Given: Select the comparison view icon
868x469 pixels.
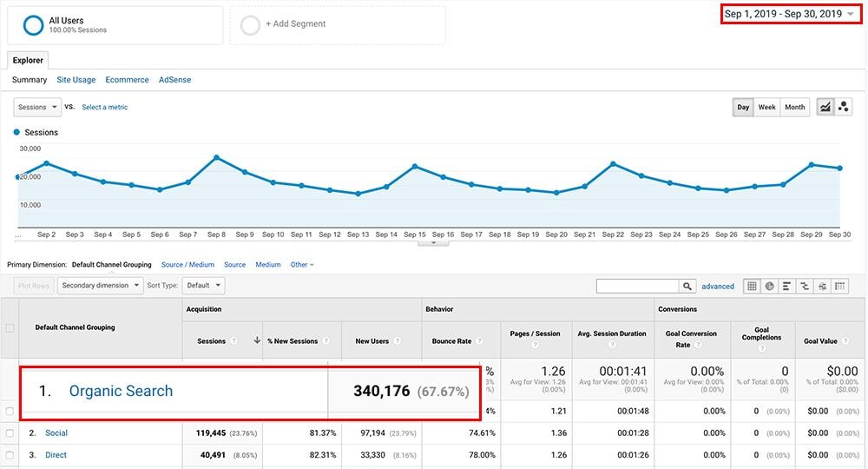Looking at the screenshot, I should coord(804,286).
